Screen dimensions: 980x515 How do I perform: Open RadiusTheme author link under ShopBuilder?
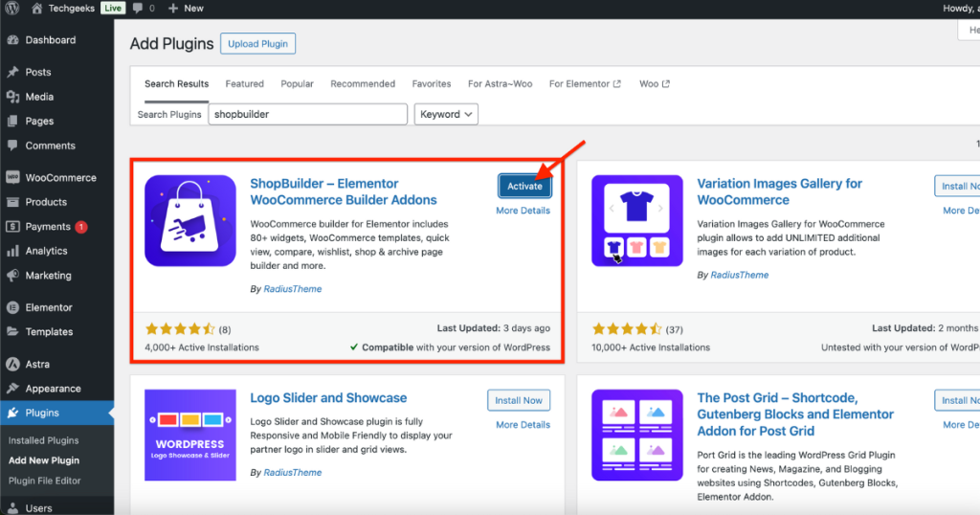point(293,289)
